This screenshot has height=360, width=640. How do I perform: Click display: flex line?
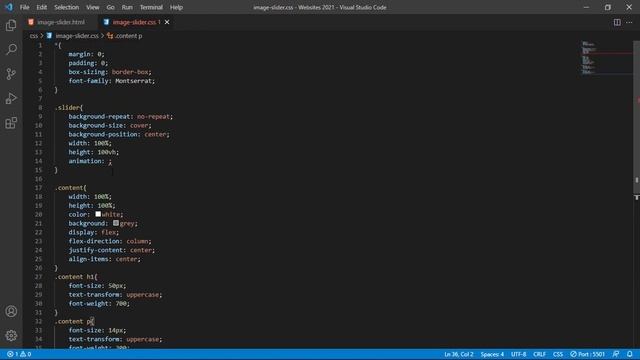(93, 232)
